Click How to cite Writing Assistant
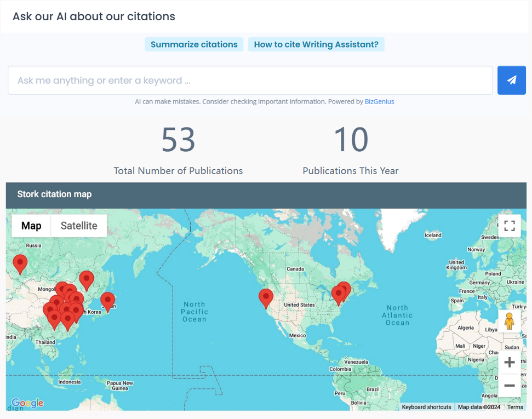Screen dimensions: 532x419 click(x=316, y=44)
